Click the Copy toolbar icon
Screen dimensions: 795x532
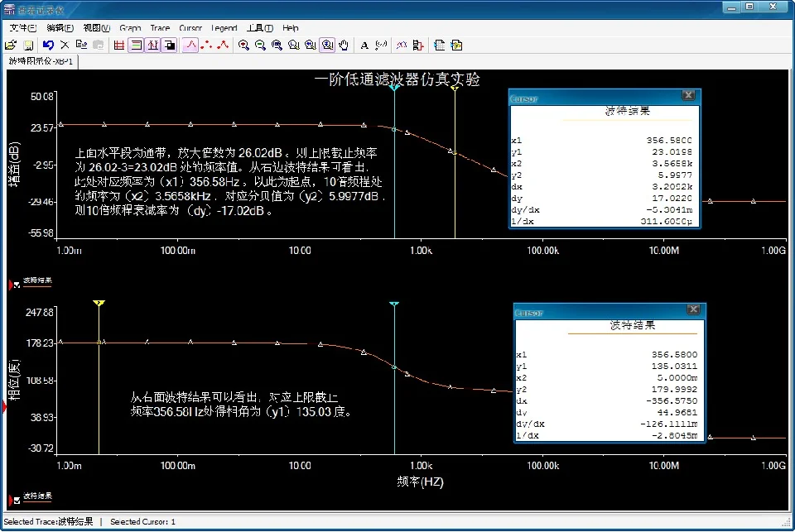pyautogui.click(x=81, y=46)
